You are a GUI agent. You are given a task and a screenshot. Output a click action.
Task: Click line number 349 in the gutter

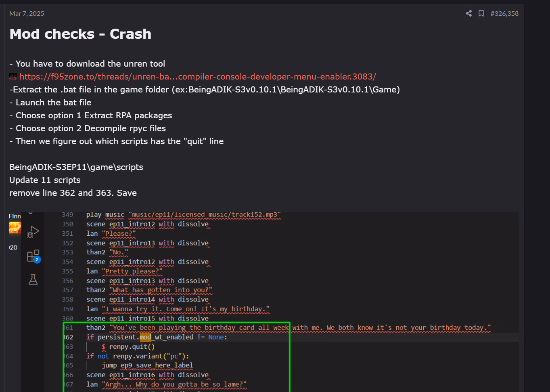pos(68,215)
